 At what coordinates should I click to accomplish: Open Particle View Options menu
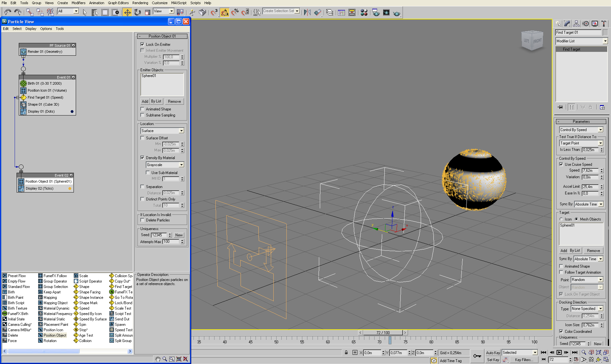pyautogui.click(x=46, y=29)
